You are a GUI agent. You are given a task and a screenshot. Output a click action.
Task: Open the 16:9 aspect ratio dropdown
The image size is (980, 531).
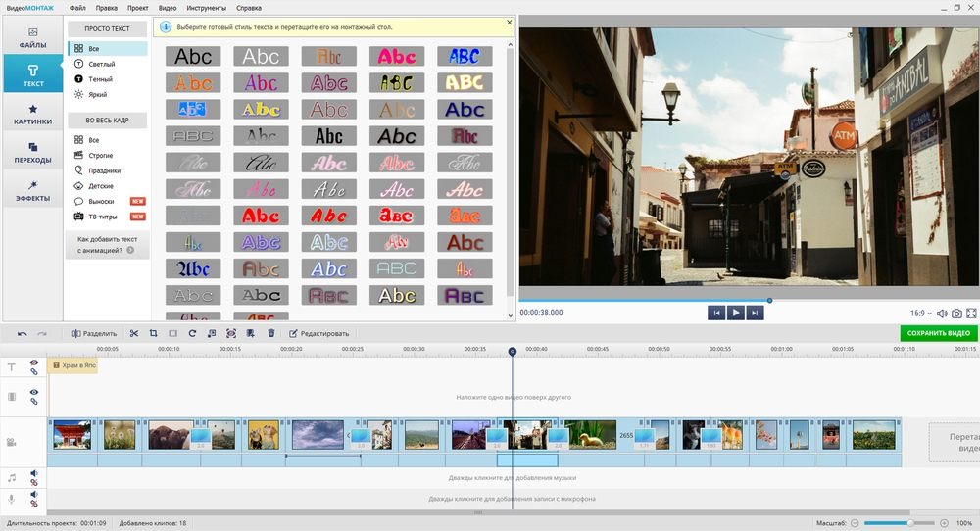(920, 313)
